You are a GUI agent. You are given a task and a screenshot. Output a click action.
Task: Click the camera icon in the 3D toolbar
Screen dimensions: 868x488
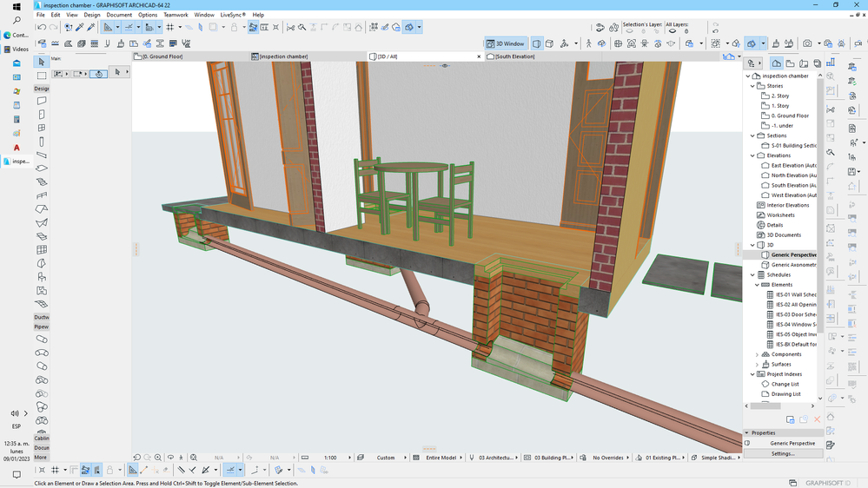tap(807, 43)
